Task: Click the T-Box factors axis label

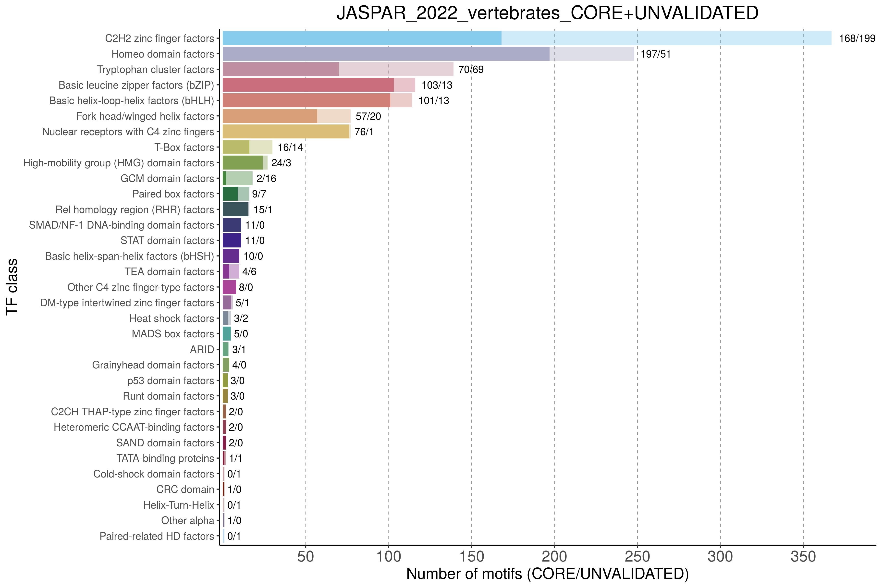Action: point(184,147)
